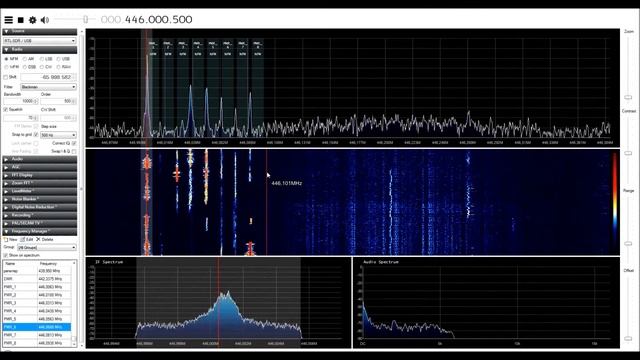
Task: Select the PMR_2 bookmark row
Action: click(37, 295)
